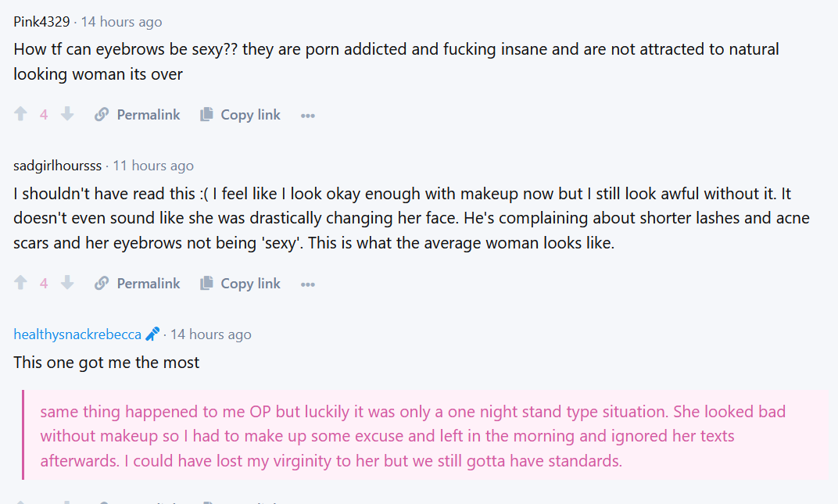The image size is (838, 504).
Task: Downvote sadgirlhoursss's comment
Action: click(67, 284)
